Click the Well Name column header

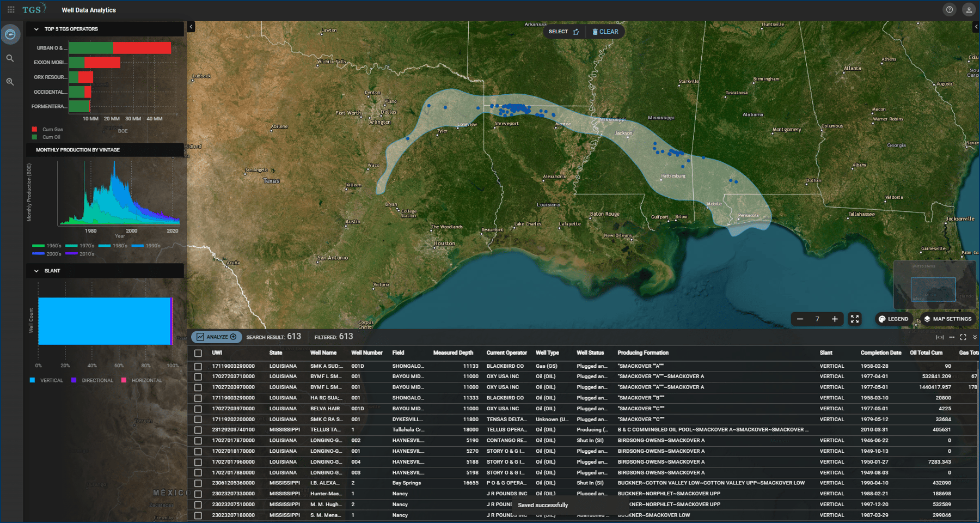pos(324,352)
